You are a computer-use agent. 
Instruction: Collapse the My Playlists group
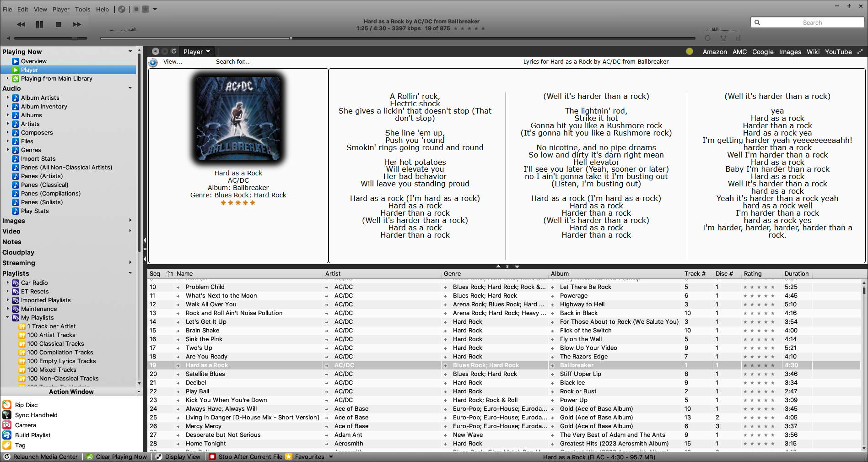click(x=7, y=317)
